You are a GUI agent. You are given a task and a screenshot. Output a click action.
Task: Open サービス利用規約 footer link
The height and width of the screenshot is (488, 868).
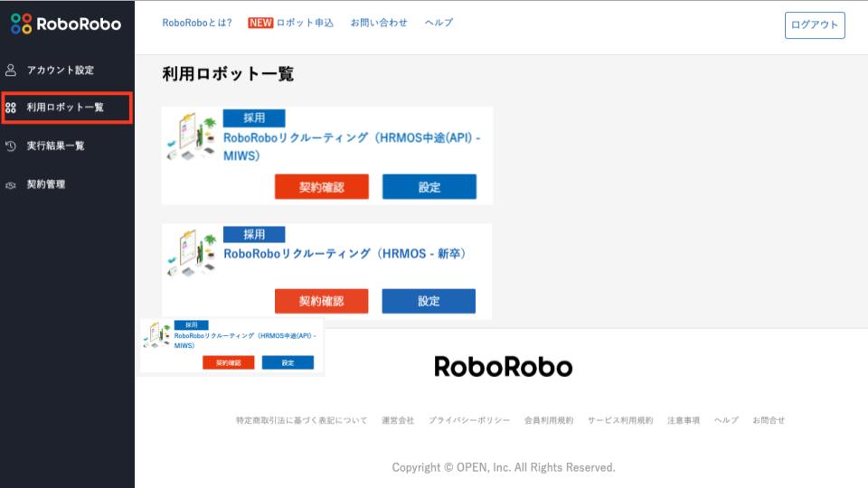click(x=620, y=420)
